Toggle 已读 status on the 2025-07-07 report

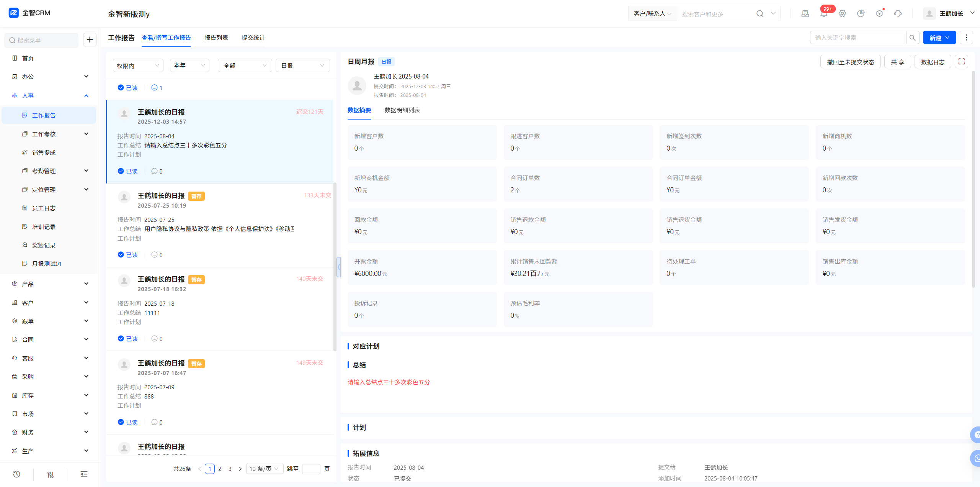[127, 422]
